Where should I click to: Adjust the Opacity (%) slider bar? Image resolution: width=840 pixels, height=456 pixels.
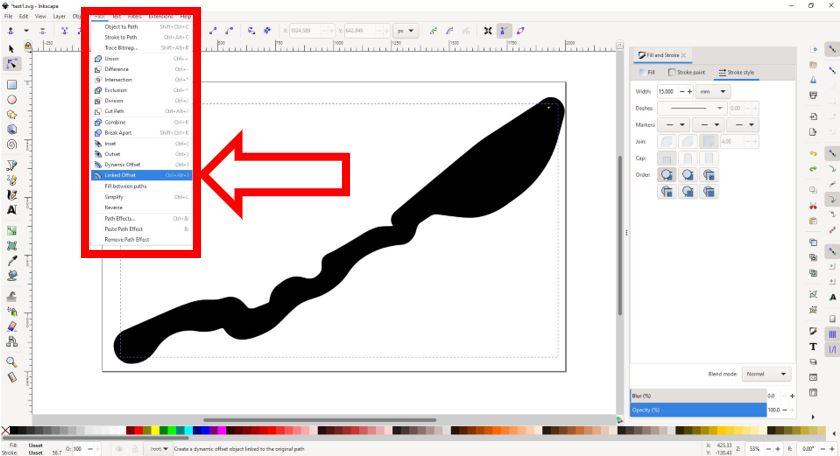click(699, 410)
